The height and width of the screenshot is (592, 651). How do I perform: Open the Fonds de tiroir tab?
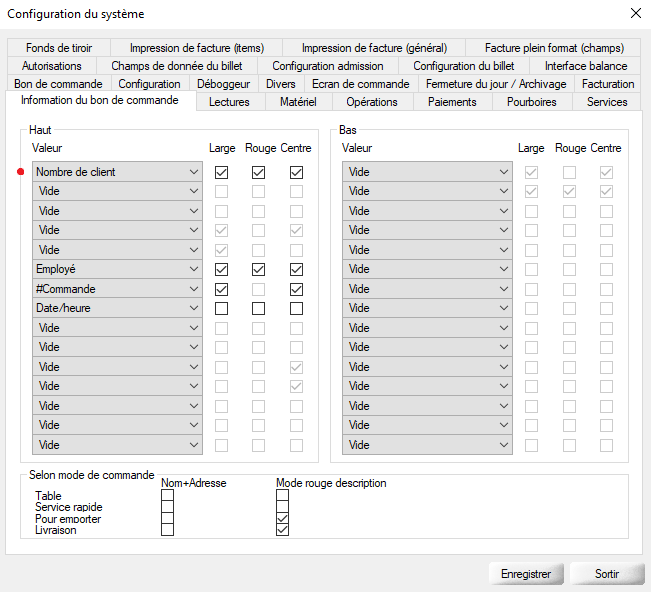click(59, 48)
